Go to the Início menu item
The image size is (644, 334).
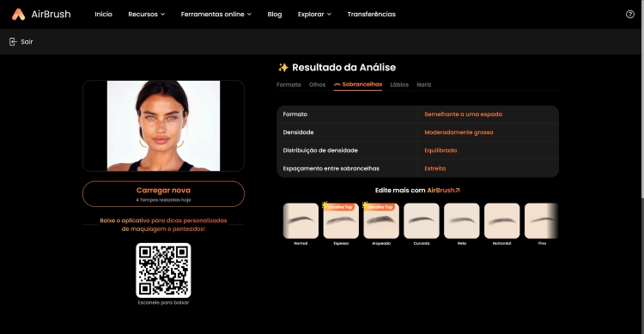pos(104,15)
